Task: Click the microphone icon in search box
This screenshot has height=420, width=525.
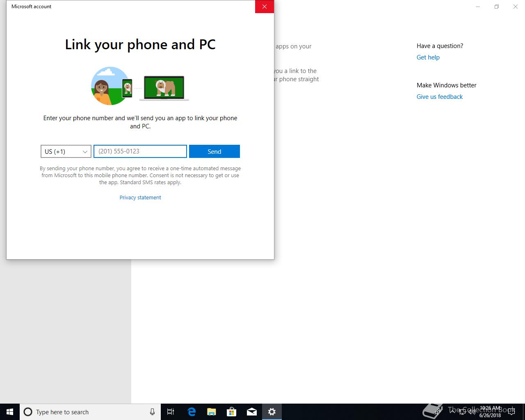Action: tap(152, 412)
